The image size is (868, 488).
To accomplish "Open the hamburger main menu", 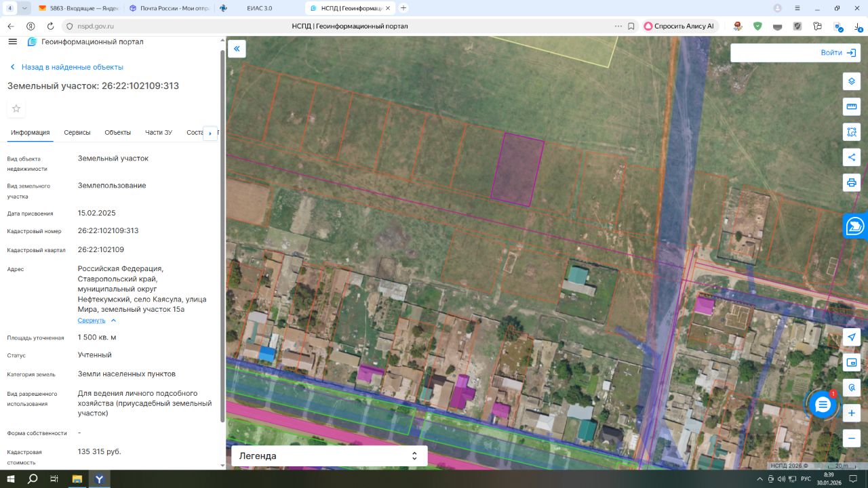I will 12,42.
